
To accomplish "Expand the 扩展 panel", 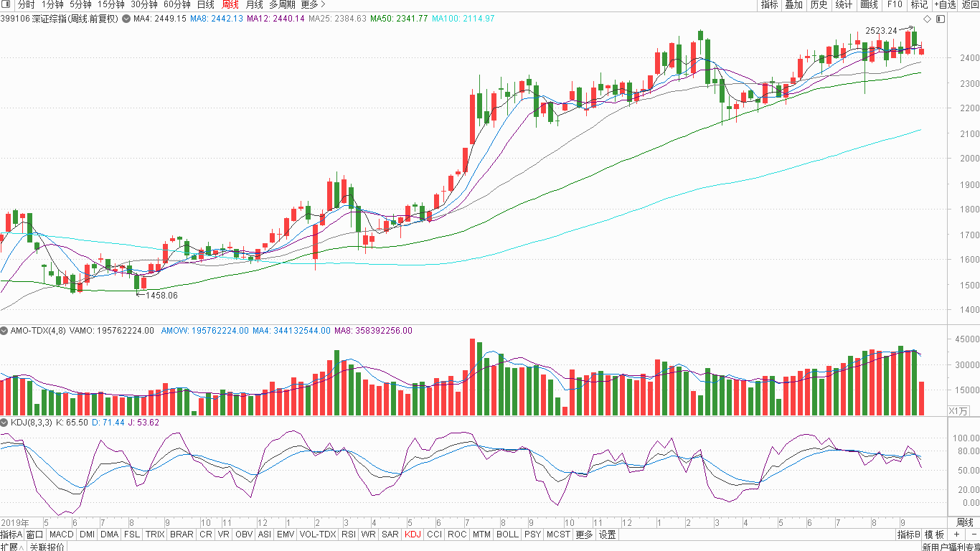I will pyautogui.click(x=11, y=547).
